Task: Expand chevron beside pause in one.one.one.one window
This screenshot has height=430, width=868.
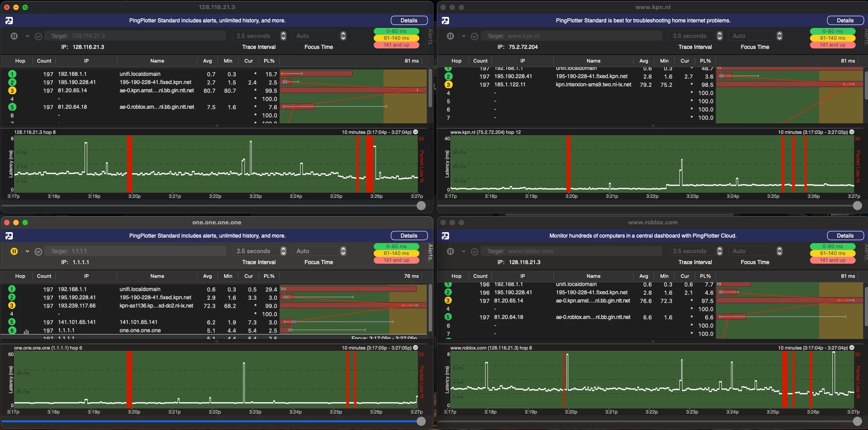Action: (x=27, y=251)
